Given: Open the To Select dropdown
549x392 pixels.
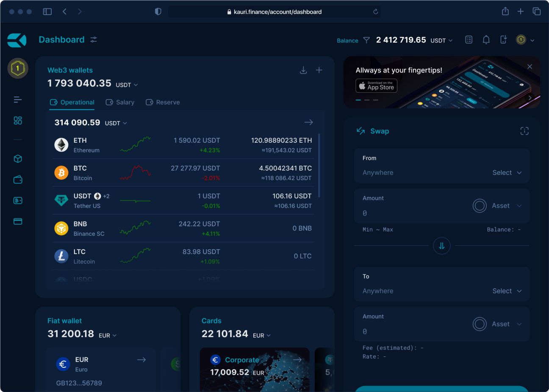Looking at the screenshot, I should [507, 291].
